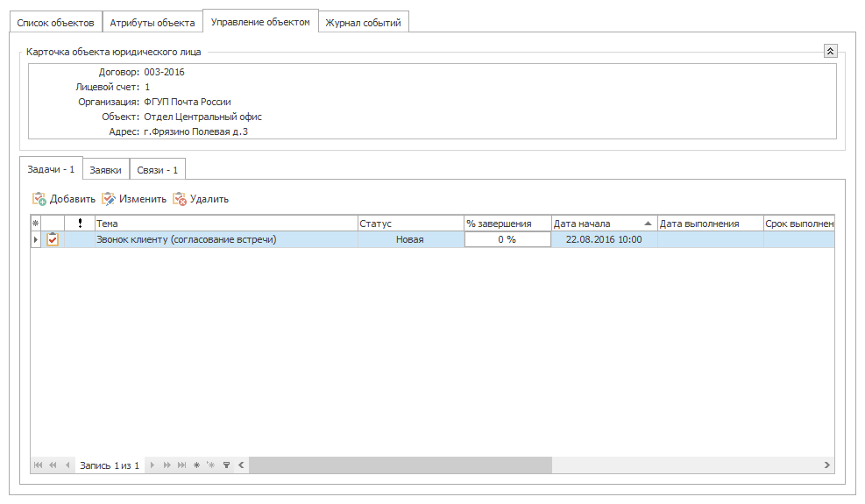Click the row indicator arrow of the task
Image resolution: width=865 pixels, height=504 pixels.
coord(36,239)
